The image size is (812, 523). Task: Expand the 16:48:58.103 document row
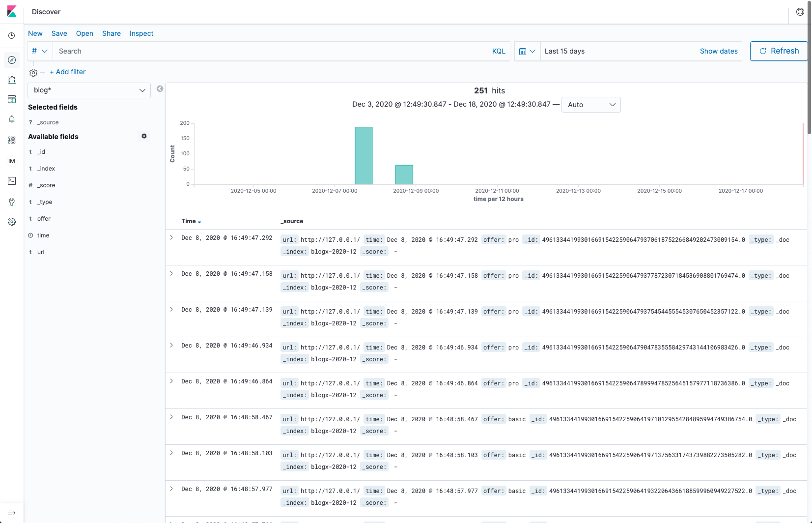point(171,453)
